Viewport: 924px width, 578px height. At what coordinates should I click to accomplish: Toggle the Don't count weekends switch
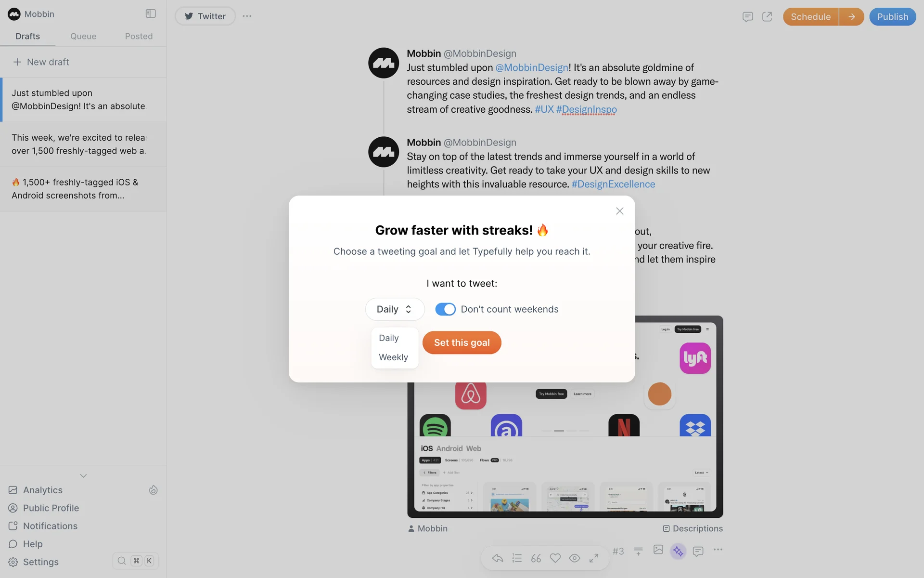click(x=445, y=309)
